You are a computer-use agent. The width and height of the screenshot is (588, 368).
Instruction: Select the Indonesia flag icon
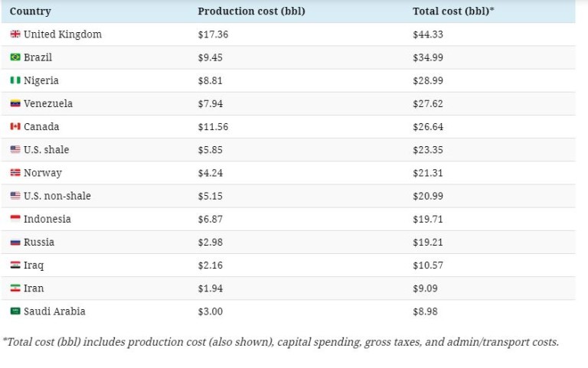click(15, 219)
